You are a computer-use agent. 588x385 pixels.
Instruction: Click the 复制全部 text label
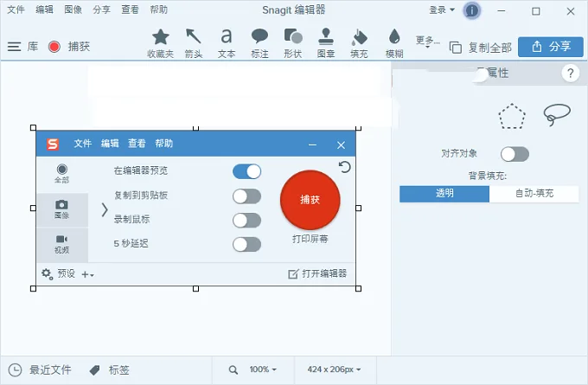[x=489, y=48]
